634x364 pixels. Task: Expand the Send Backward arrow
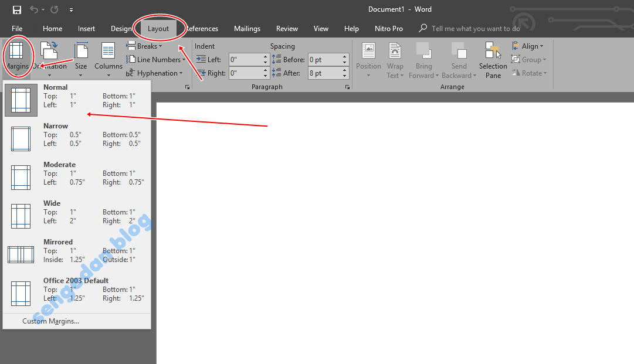coord(474,76)
